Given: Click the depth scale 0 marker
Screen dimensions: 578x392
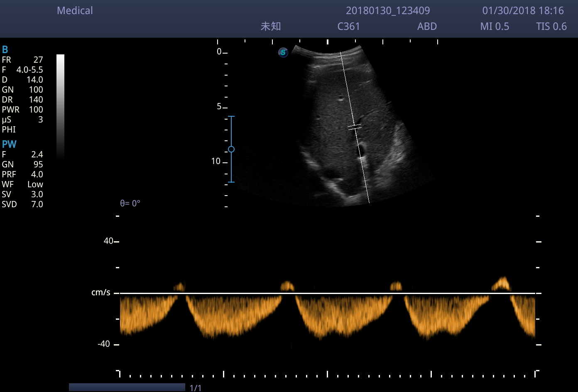Looking at the screenshot, I should point(219,52).
